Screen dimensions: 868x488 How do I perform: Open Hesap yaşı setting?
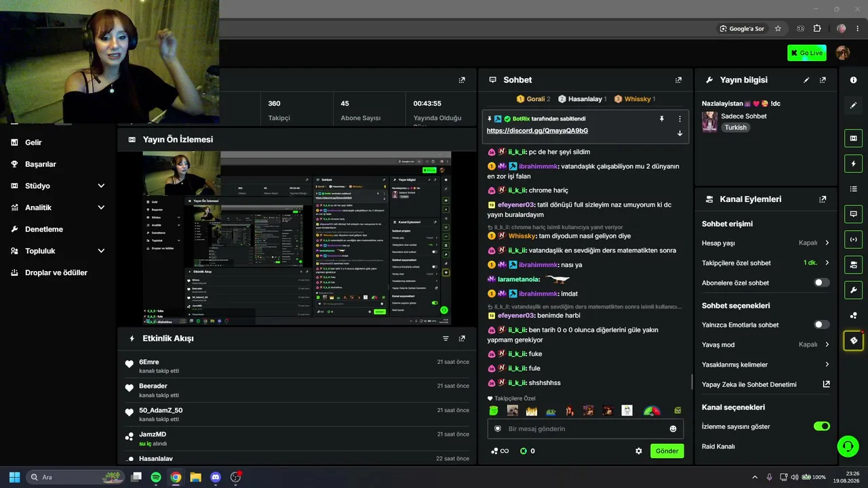pyautogui.click(x=766, y=243)
